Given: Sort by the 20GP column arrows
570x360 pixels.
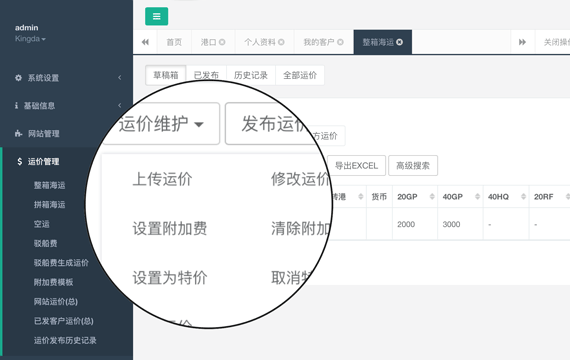Looking at the screenshot, I should click(432, 197).
